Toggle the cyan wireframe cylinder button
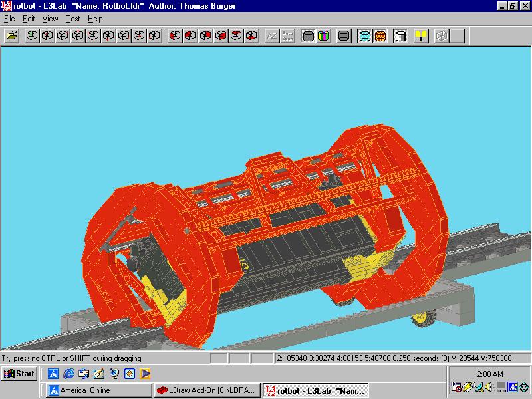The height and width of the screenshot is (399, 532). (364, 36)
